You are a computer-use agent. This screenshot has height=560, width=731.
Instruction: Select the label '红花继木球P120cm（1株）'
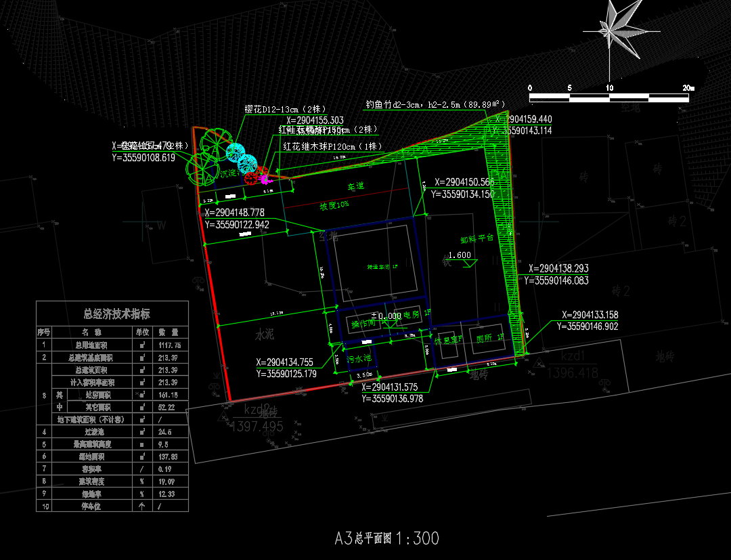[x=332, y=146]
